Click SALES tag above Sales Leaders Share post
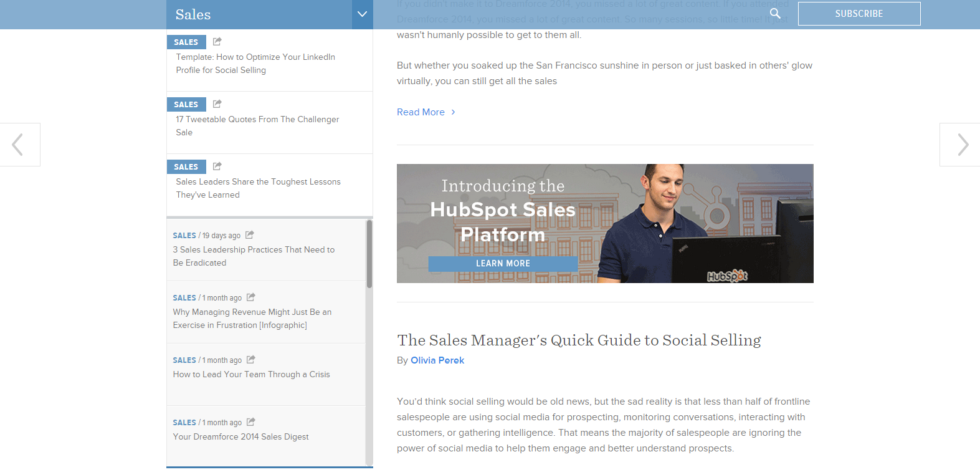Image resolution: width=980 pixels, height=472 pixels. pos(186,166)
